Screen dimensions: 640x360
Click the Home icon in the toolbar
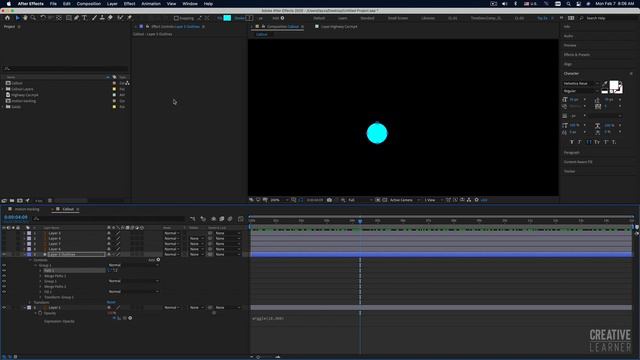[x=7, y=18]
